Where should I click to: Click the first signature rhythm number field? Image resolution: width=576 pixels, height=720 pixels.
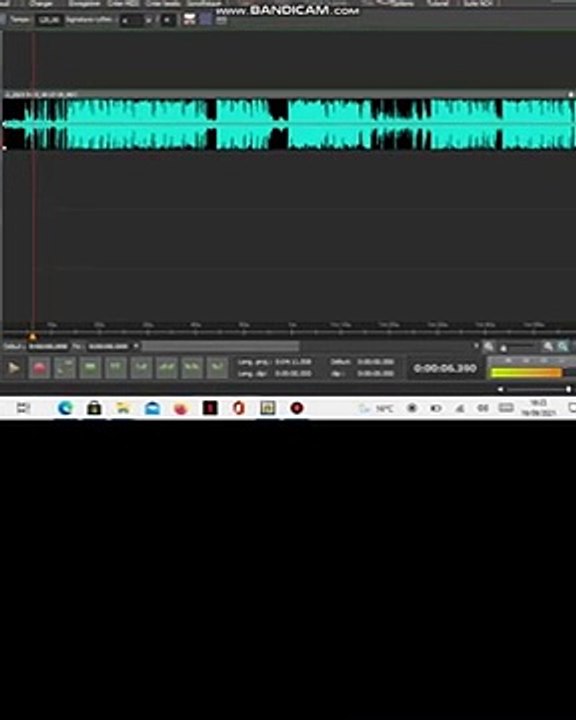coord(131,20)
